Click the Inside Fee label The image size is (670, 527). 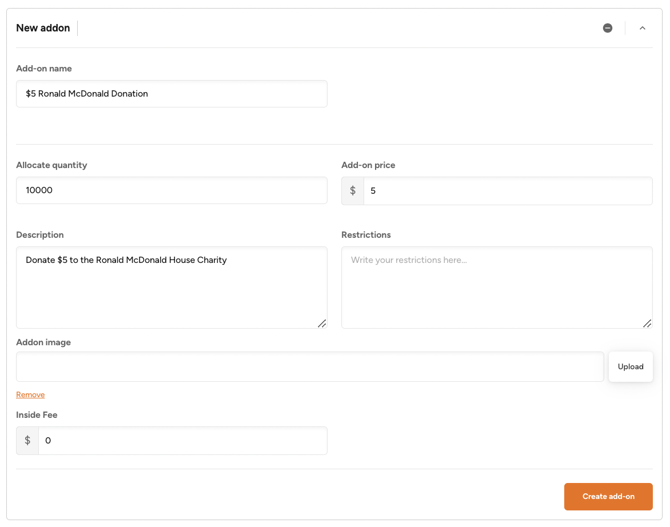[37, 415]
